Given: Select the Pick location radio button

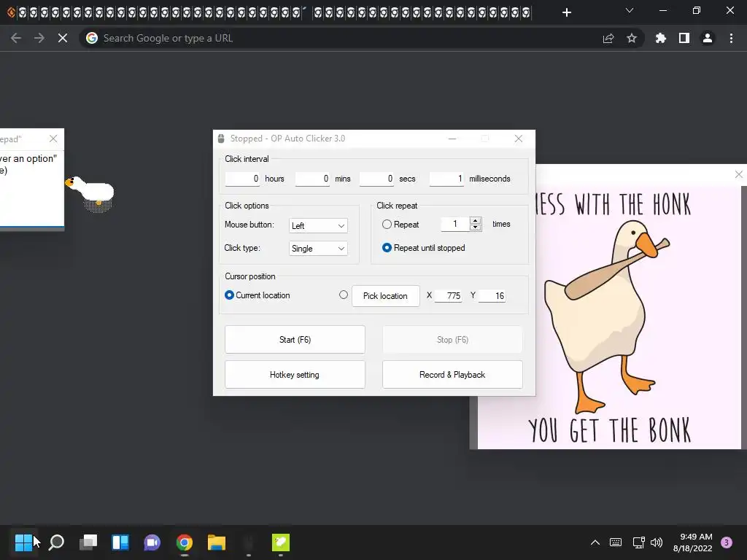Looking at the screenshot, I should (x=344, y=295).
